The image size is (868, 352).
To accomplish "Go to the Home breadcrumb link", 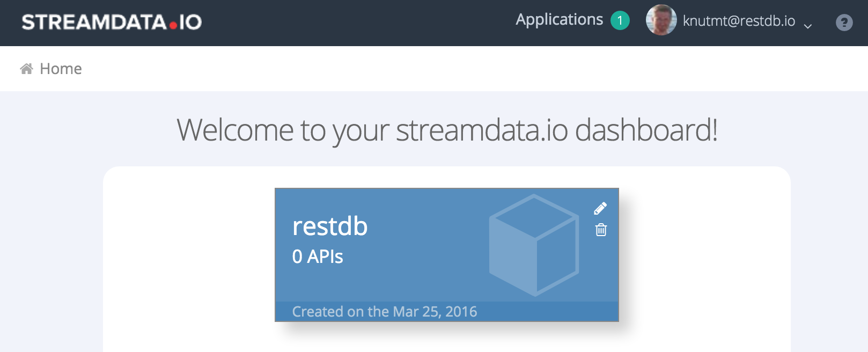I will point(61,69).
